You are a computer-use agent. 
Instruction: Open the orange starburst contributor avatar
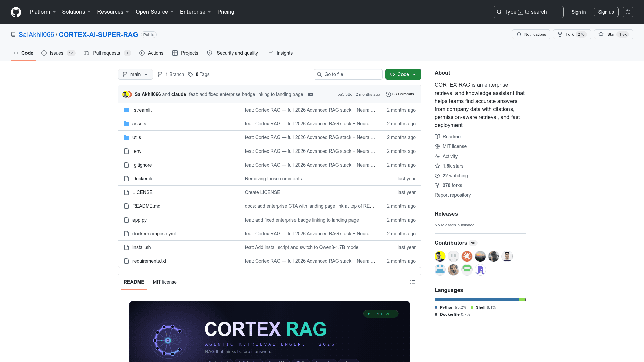point(467,256)
